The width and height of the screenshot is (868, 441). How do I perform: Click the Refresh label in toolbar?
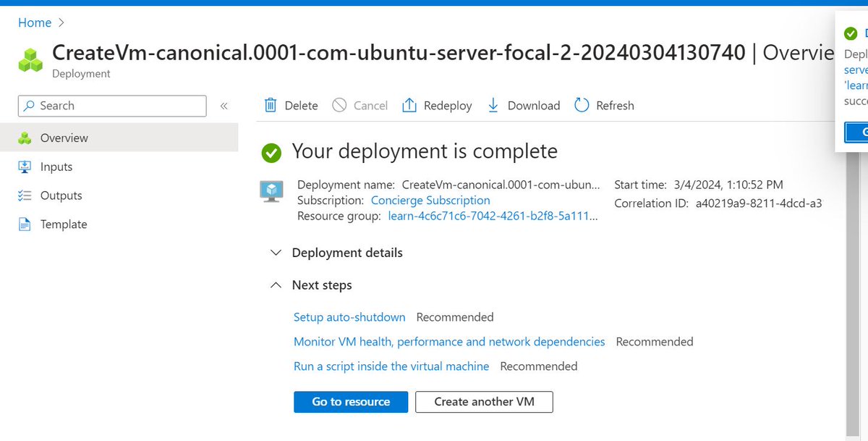[615, 106]
